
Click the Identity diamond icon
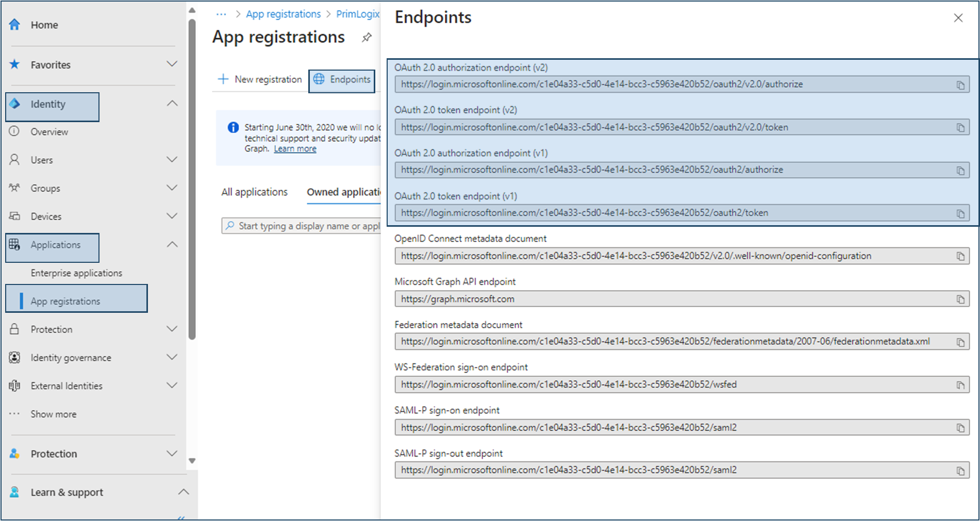pos(14,104)
